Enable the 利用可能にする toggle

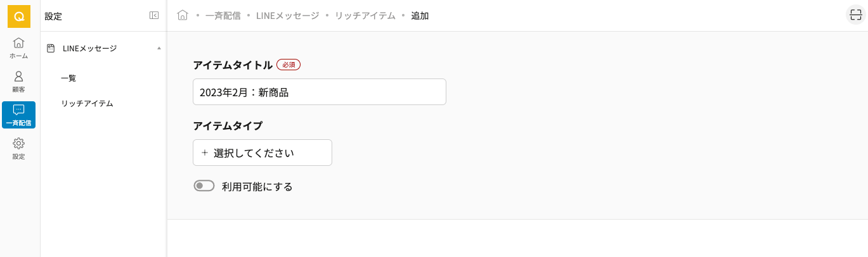point(204,186)
